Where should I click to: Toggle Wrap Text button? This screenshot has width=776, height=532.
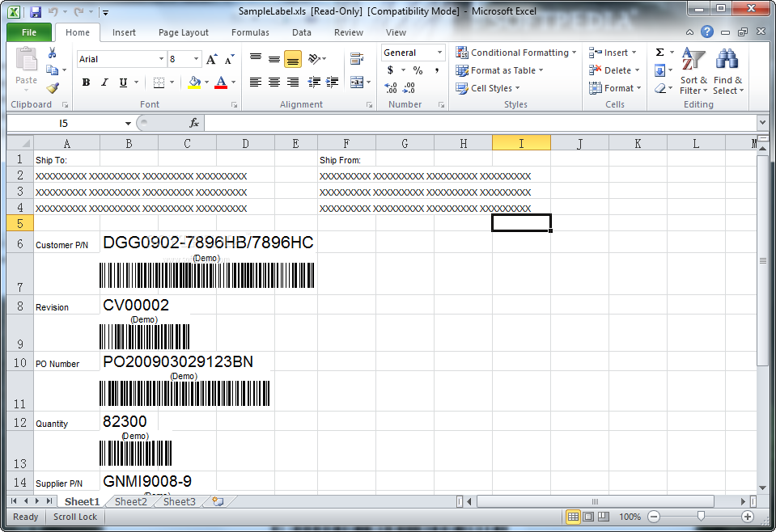point(357,59)
